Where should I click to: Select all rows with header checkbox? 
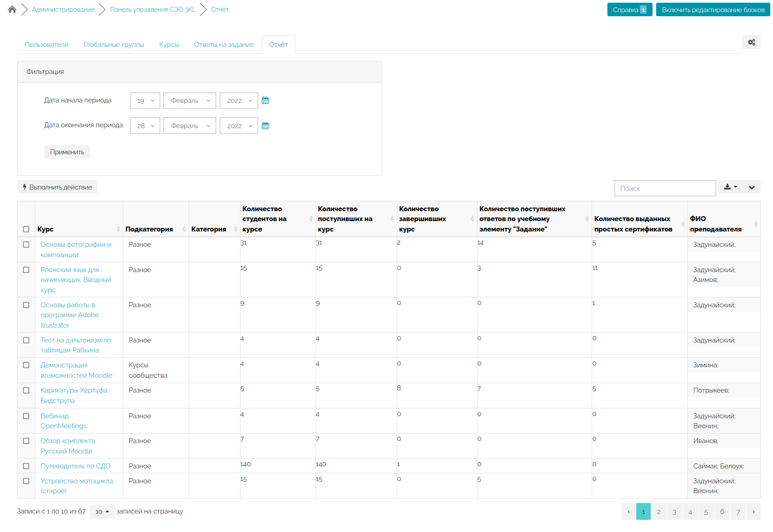[26, 229]
